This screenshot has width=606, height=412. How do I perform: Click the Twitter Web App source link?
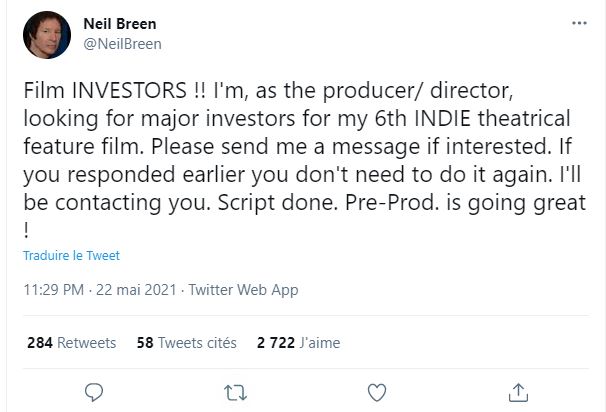point(244,290)
